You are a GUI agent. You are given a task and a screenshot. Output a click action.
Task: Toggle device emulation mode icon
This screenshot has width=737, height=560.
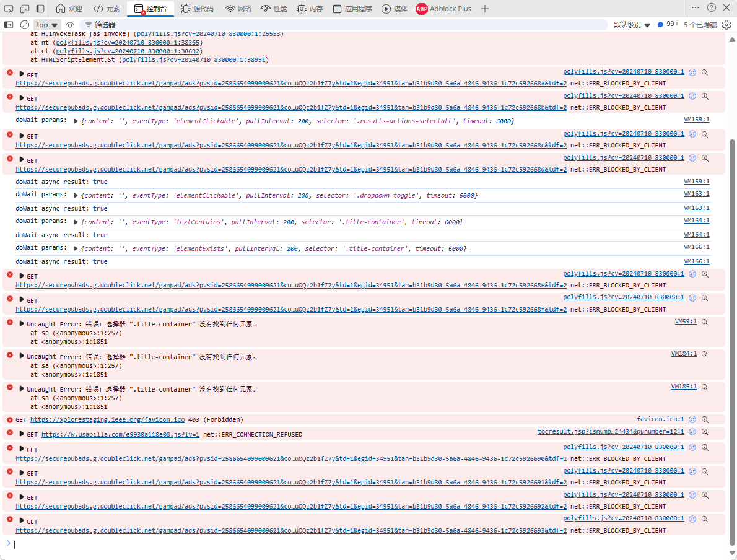tap(24, 9)
